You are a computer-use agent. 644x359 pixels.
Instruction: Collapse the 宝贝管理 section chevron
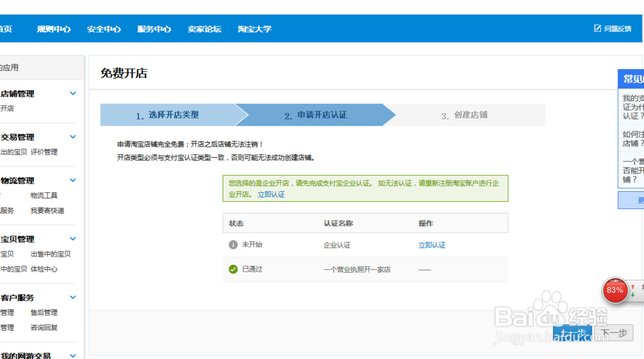73,239
